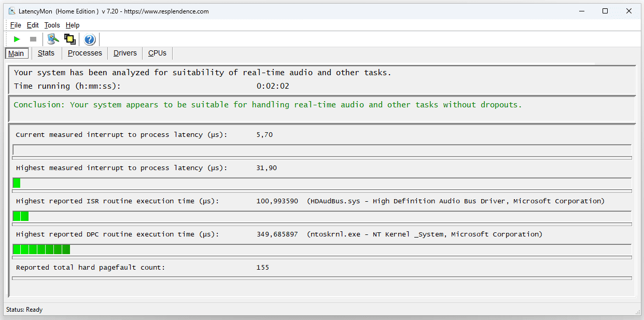View the CPUs tab
The width and height of the screenshot is (644, 320).
tap(157, 53)
